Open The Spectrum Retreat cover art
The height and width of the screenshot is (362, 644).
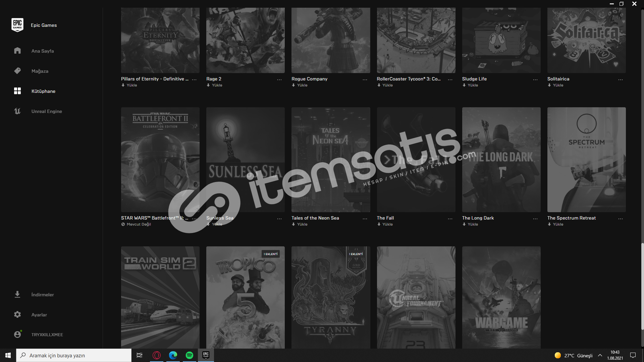pos(587,160)
